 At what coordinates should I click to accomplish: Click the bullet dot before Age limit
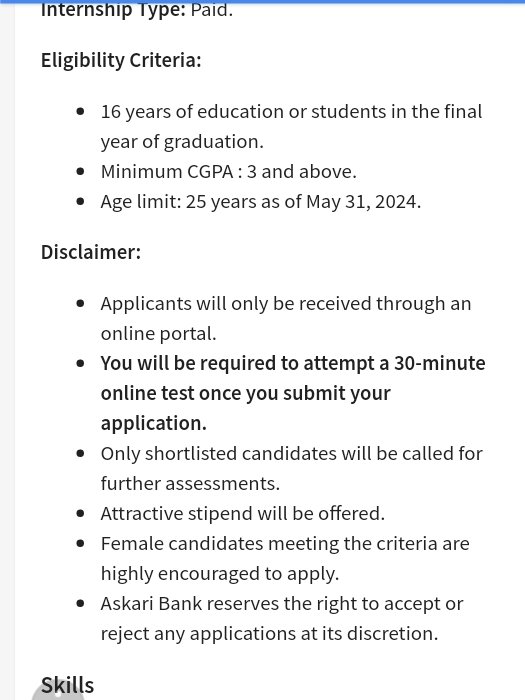(x=80, y=201)
